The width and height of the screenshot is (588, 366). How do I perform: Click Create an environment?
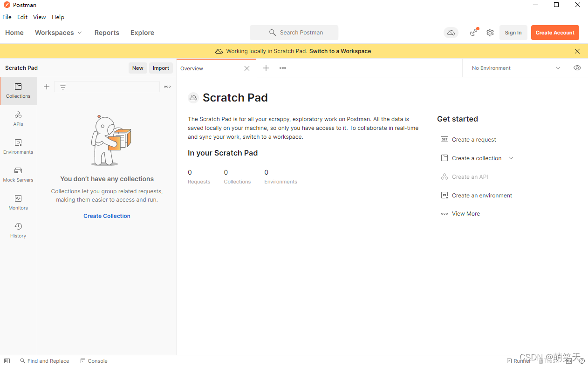pyautogui.click(x=476, y=196)
